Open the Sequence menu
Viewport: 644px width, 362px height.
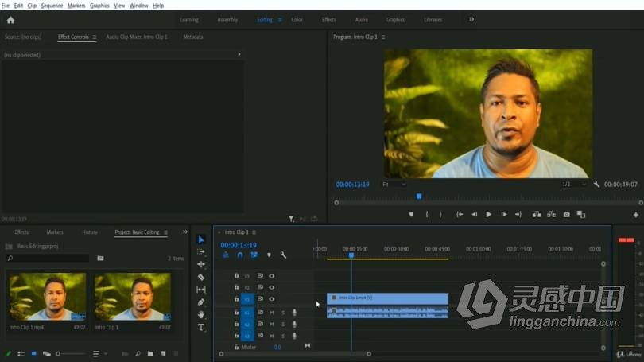[52, 6]
